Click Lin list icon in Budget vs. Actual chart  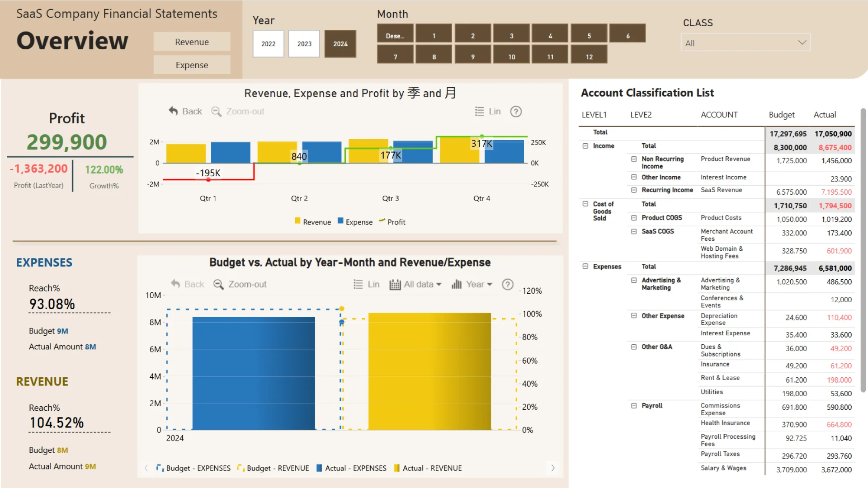click(x=358, y=284)
